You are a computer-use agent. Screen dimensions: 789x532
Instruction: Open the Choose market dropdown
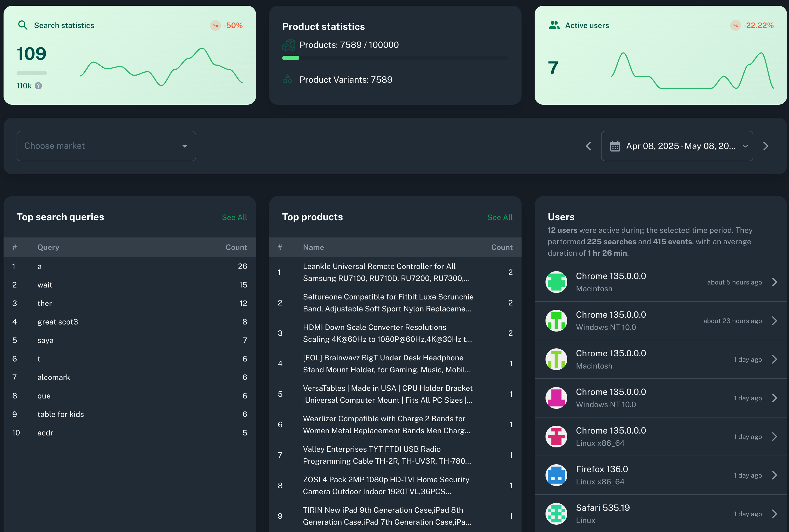pyautogui.click(x=106, y=146)
